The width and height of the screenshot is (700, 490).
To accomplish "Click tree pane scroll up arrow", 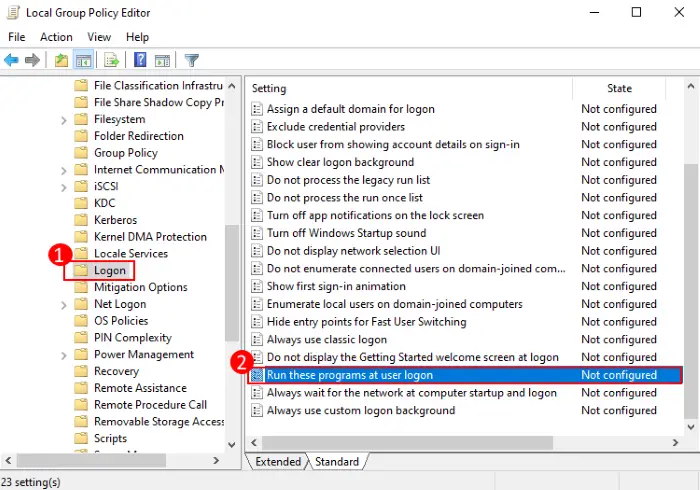I will (x=232, y=86).
